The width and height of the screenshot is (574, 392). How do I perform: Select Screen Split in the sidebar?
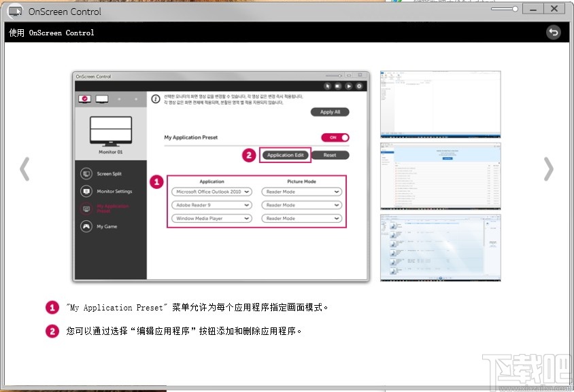click(107, 174)
